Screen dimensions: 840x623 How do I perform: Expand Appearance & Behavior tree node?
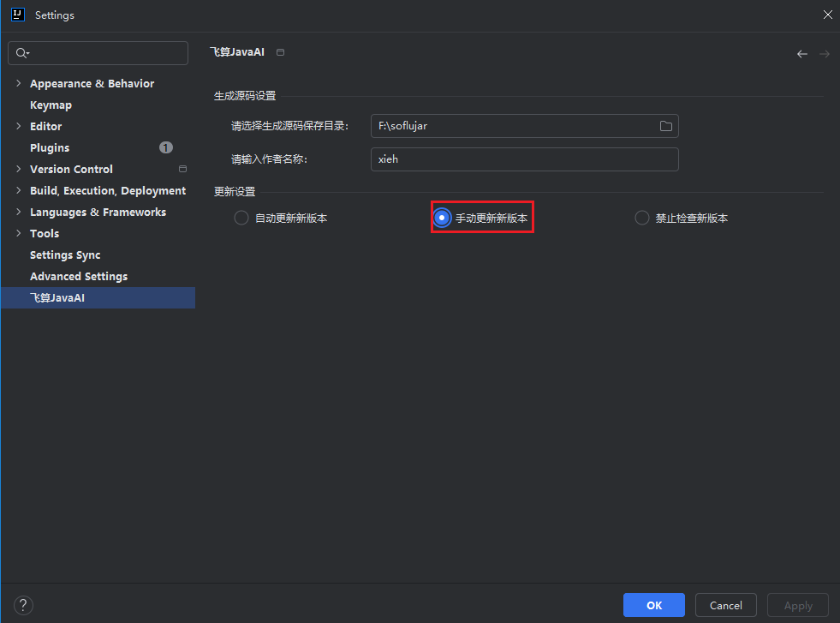[x=19, y=83]
